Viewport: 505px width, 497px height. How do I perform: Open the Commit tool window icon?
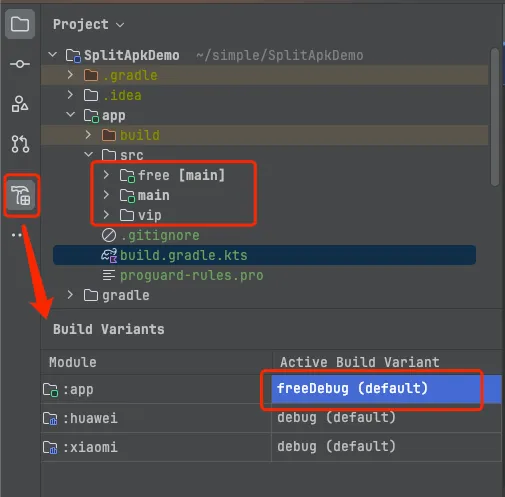(20, 64)
